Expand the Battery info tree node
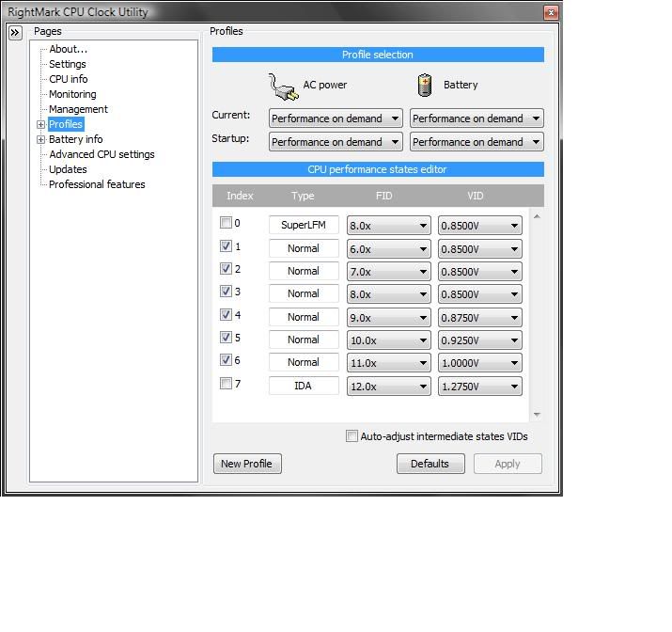The image size is (672, 632). coord(40,140)
